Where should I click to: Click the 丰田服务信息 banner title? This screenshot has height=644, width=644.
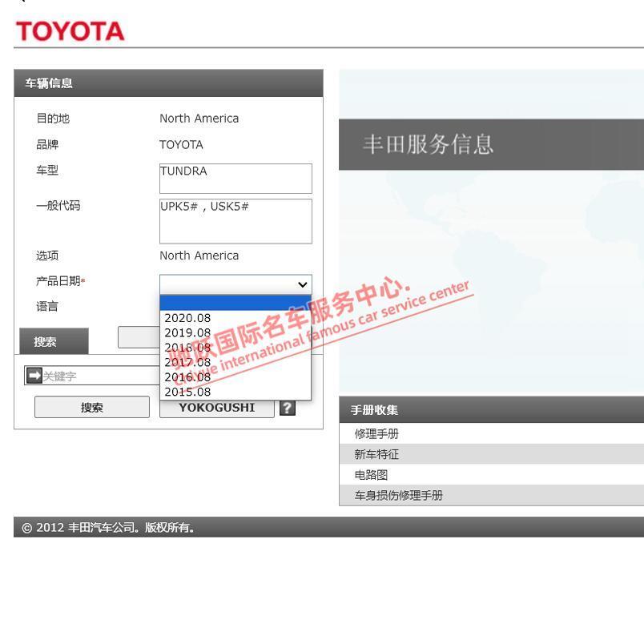click(x=428, y=144)
